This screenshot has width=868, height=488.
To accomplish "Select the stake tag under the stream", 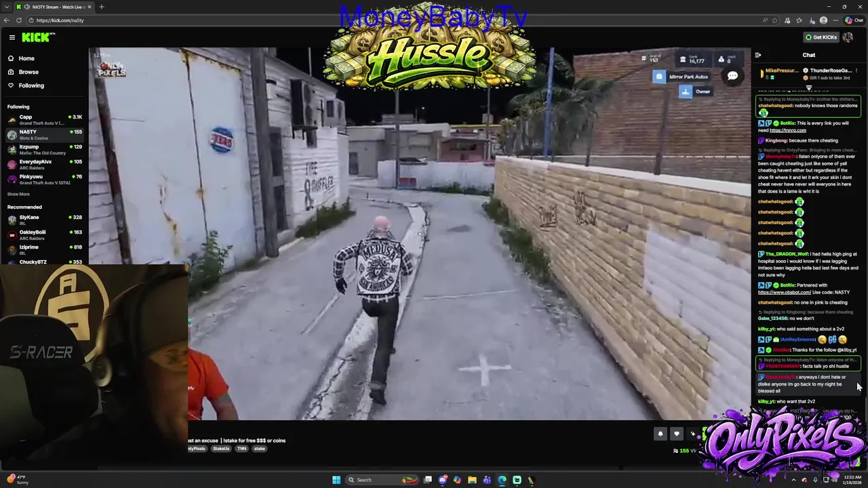I will (x=260, y=449).
